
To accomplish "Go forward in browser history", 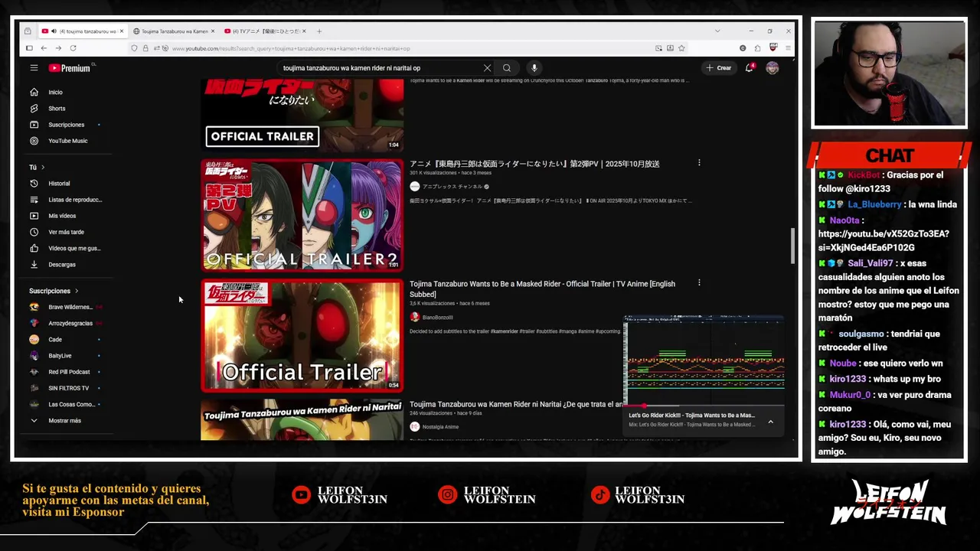I will tap(58, 48).
